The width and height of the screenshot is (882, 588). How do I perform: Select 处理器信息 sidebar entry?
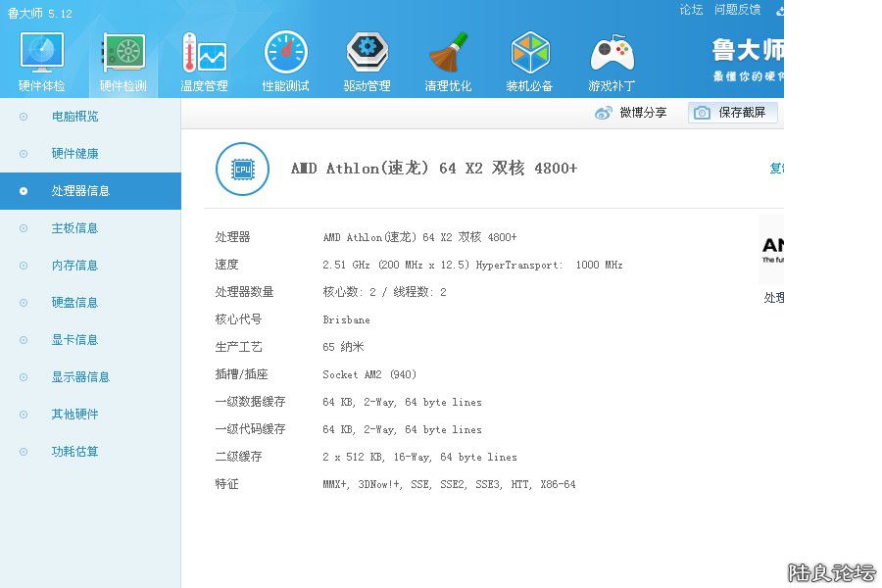click(80, 191)
